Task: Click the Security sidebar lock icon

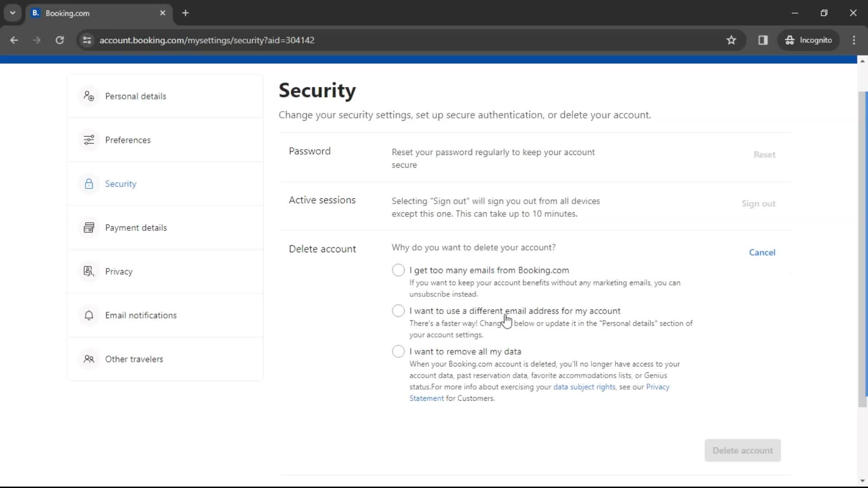Action: click(88, 183)
